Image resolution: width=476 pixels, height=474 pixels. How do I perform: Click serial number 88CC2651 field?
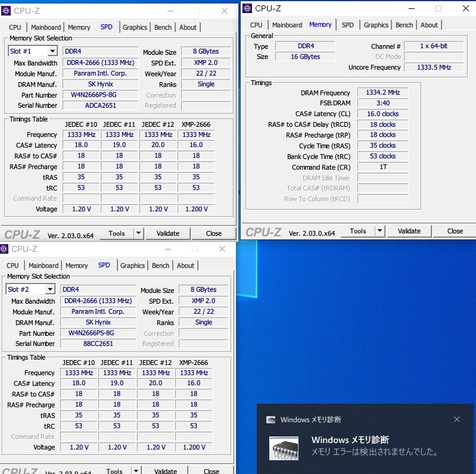(x=98, y=344)
